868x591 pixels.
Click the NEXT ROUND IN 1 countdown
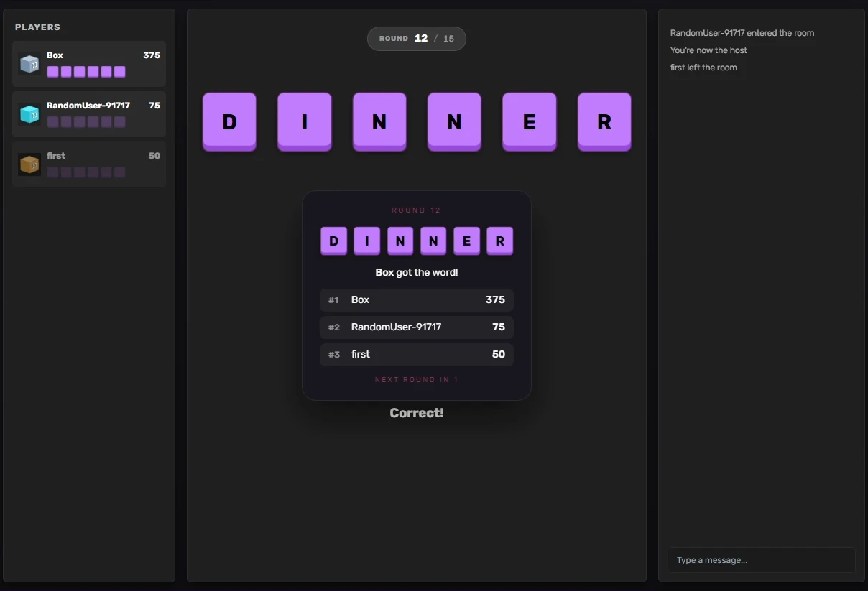pos(417,380)
